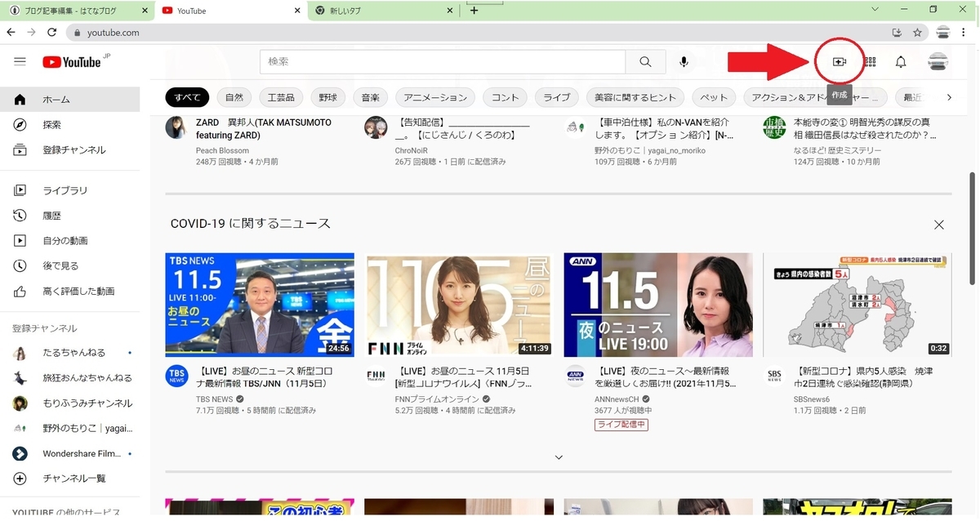This screenshot has width=980, height=521.
Task: Open the 野外のもりこ | yagai... channel in the sidebar
Action: (69, 429)
